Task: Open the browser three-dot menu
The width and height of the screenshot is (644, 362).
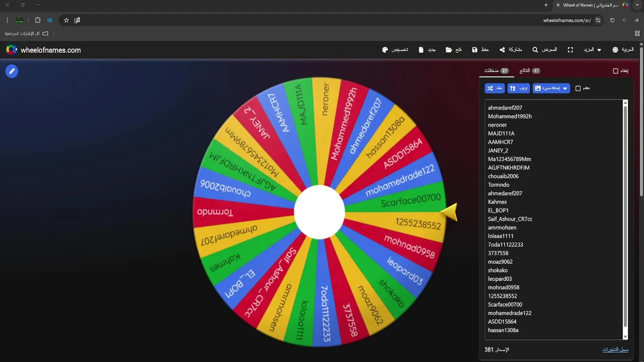Action: (7, 20)
